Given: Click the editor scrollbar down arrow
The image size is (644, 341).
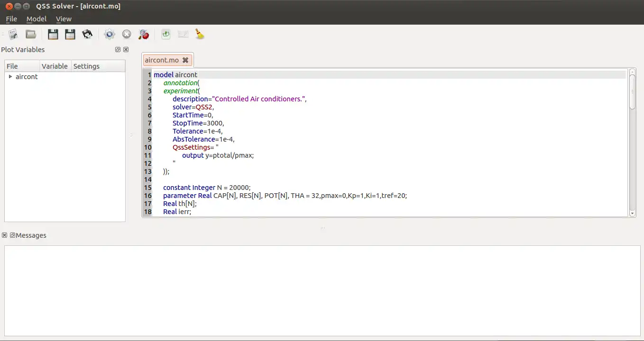Looking at the screenshot, I should (632, 214).
